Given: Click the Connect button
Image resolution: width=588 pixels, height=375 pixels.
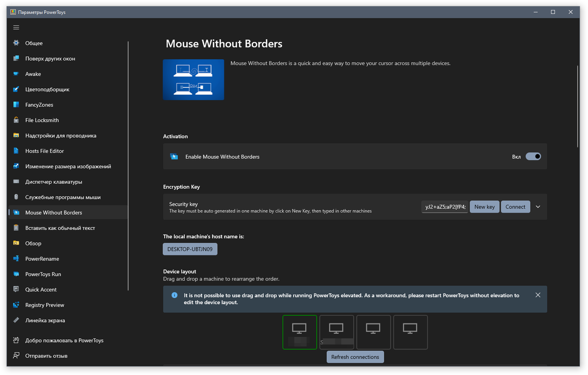Looking at the screenshot, I should (x=515, y=207).
